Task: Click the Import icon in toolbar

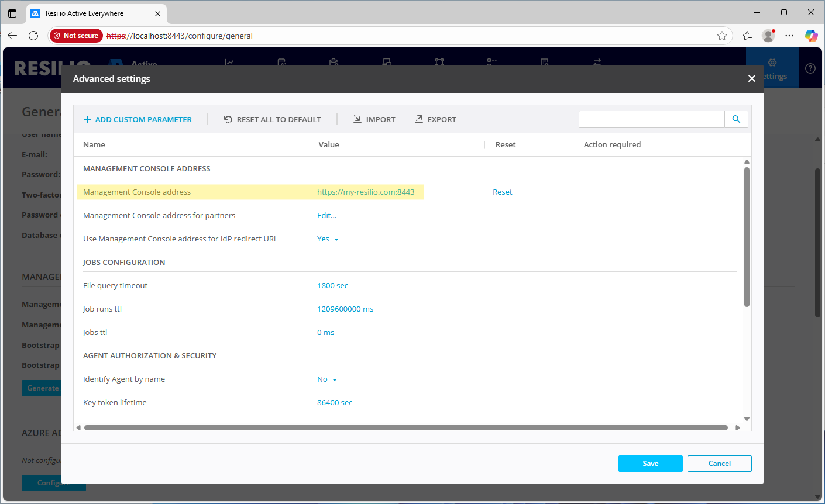Action: click(x=357, y=119)
